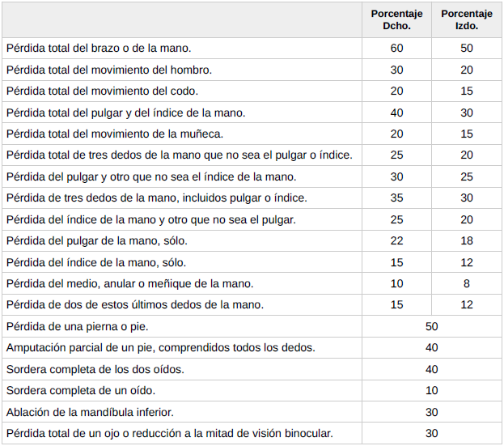The height and width of the screenshot is (446, 504).
Task: Click 'Pérdida total de un ojo' row text
Action: [x=169, y=433]
